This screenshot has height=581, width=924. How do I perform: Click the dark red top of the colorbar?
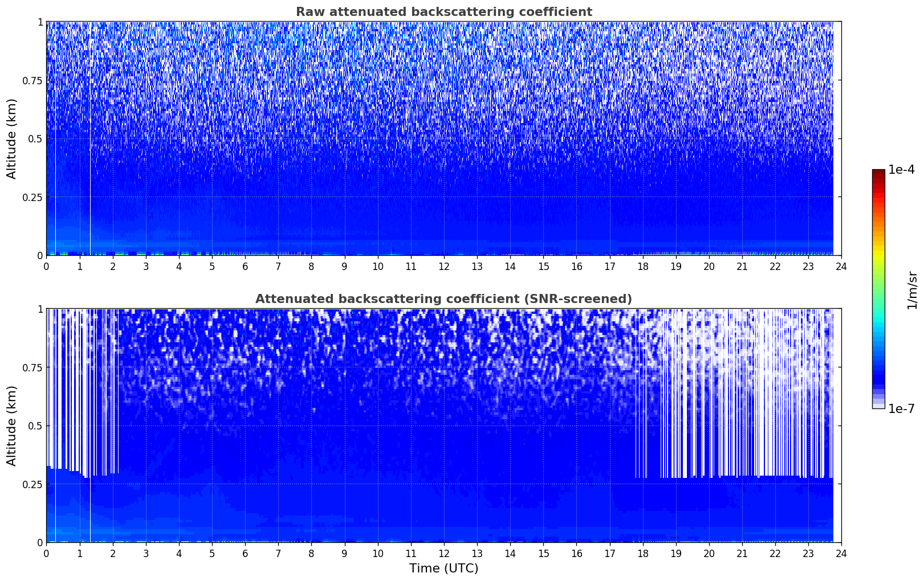tap(878, 174)
